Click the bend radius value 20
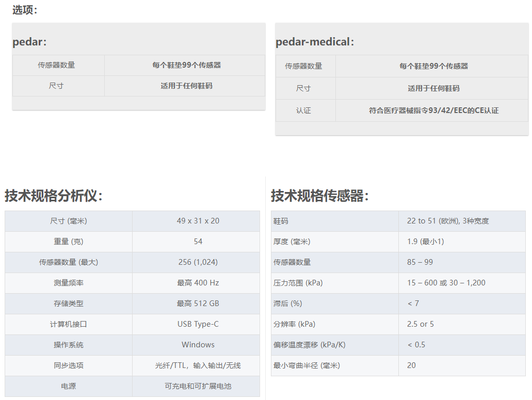 pos(411,365)
